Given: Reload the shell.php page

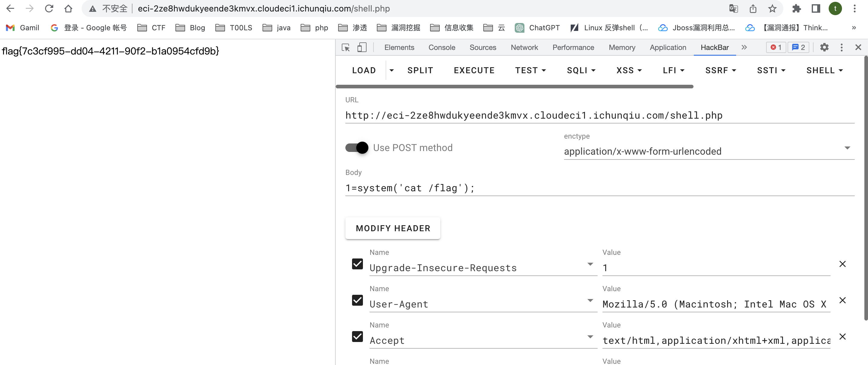Looking at the screenshot, I should [x=49, y=8].
